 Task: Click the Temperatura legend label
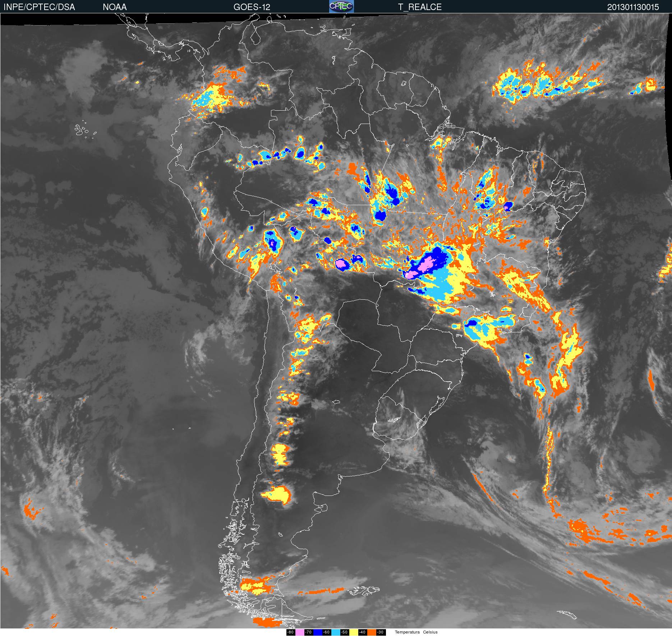point(407,632)
